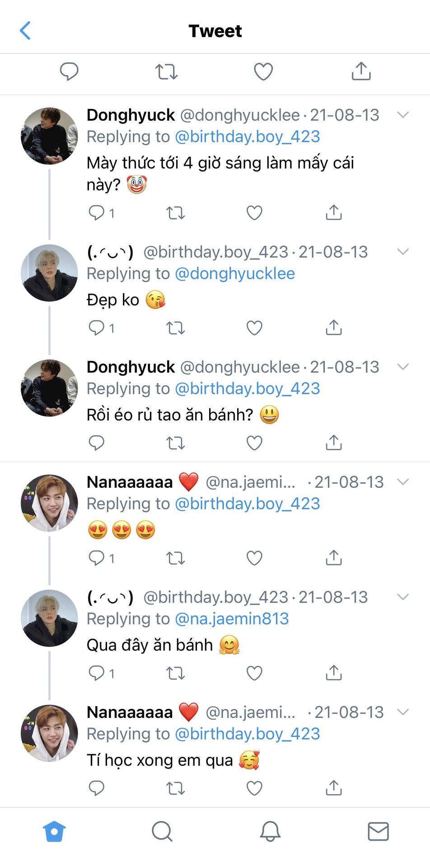Like the "Đẹp ko" tweet
430x868 pixels.
click(x=254, y=327)
